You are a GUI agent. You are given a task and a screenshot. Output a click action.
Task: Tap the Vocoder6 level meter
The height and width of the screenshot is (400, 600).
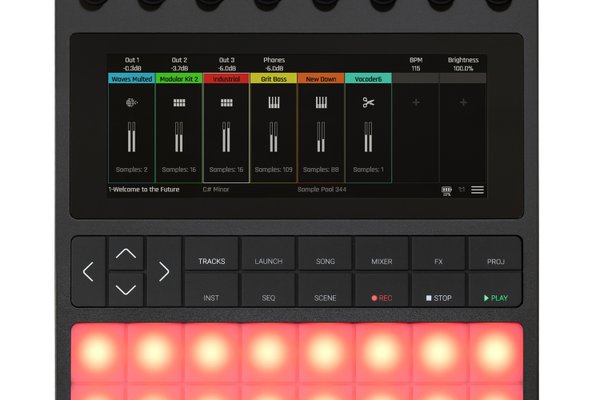click(x=368, y=137)
